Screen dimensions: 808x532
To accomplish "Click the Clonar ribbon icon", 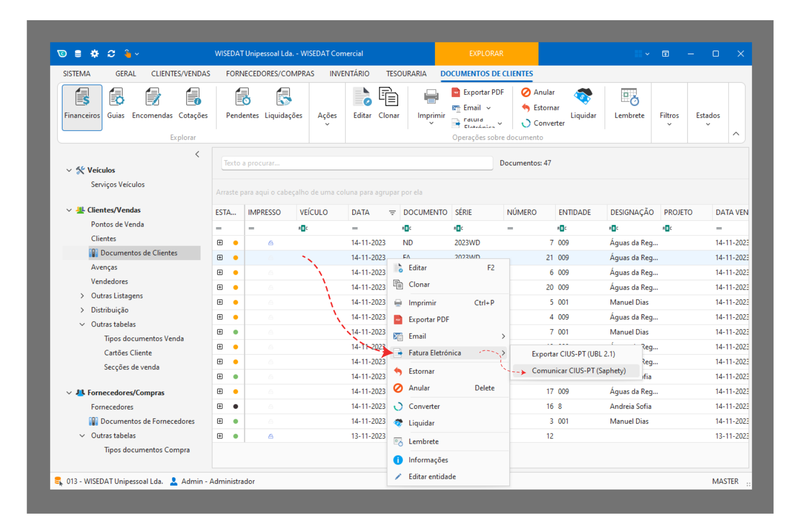I will (389, 104).
